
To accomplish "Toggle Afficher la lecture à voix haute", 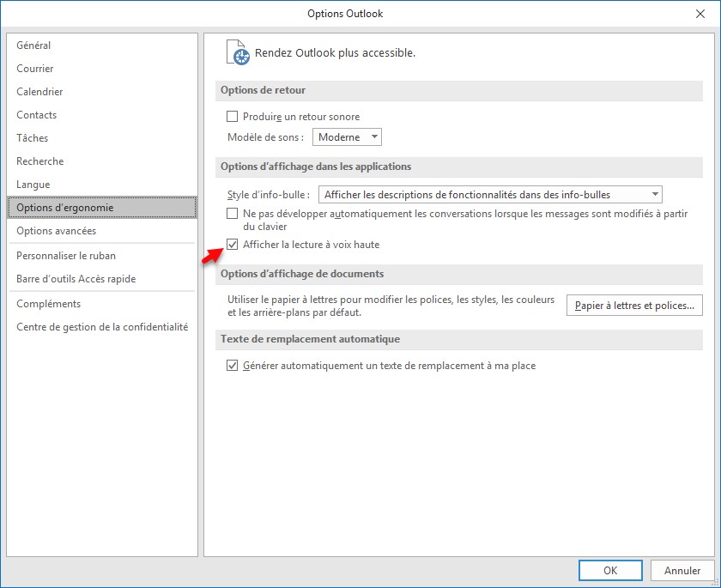I will click(232, 245).
